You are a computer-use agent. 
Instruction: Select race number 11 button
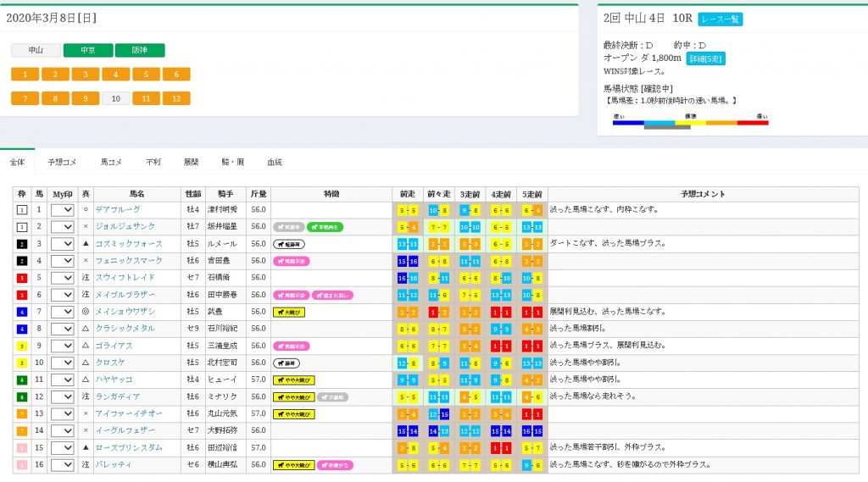(x=146, y=98)
